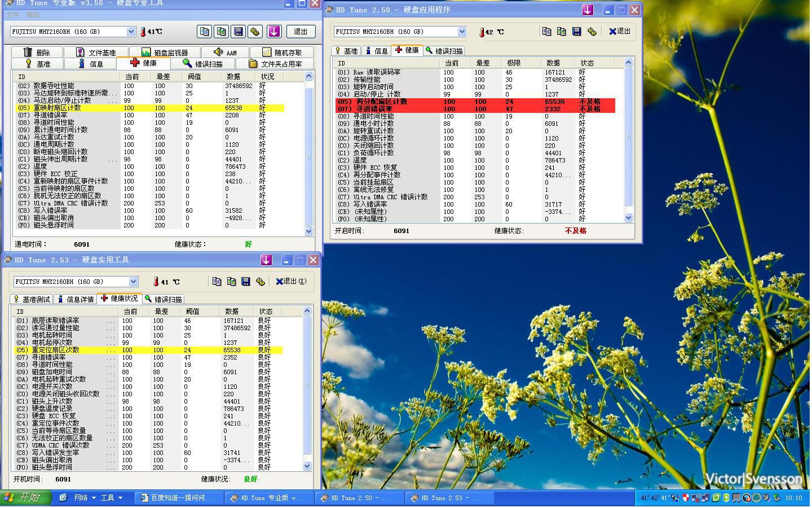This screenshot has height=508, width=812.
Task: Click copy screenshot icon in HD Tune 2.53
Action: (231, 281)
